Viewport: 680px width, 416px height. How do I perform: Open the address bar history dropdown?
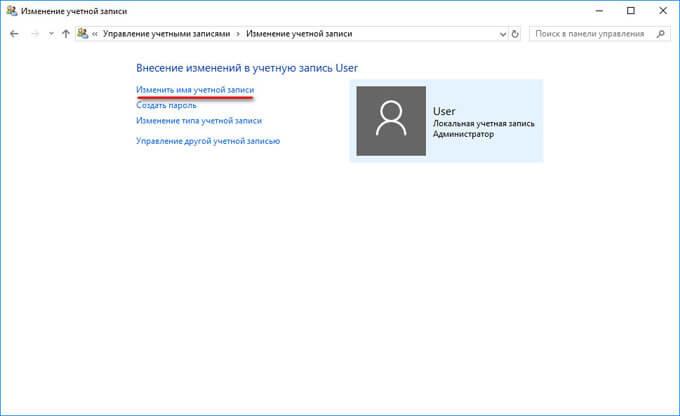(x=503, y=34)
